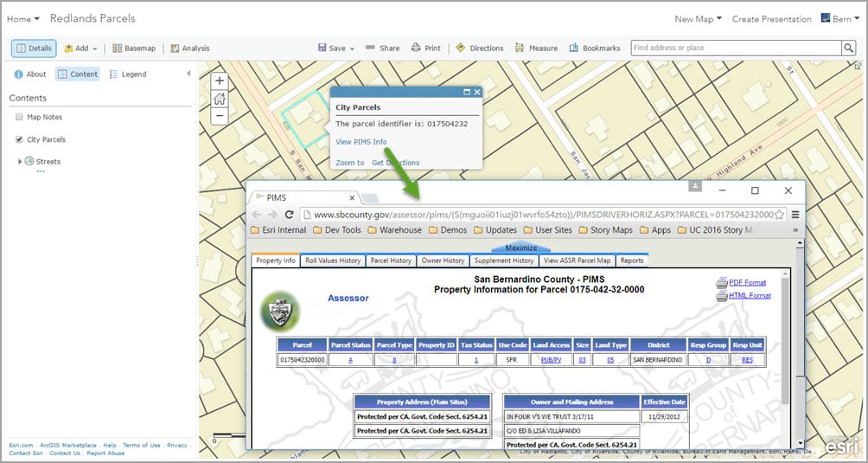Zoom out with the map minus button
The height and width of the screenshot is (463, 868).
tap(220, 116)
